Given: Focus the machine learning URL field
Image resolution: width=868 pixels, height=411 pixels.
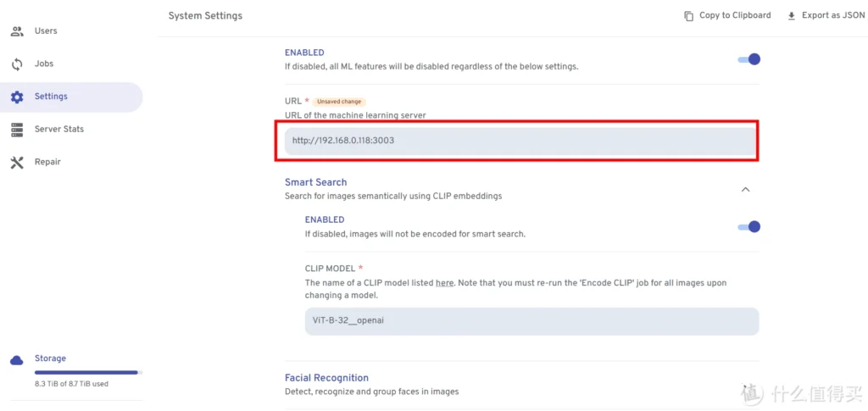Looking at the screenshot, I should [x=519, y=141].
